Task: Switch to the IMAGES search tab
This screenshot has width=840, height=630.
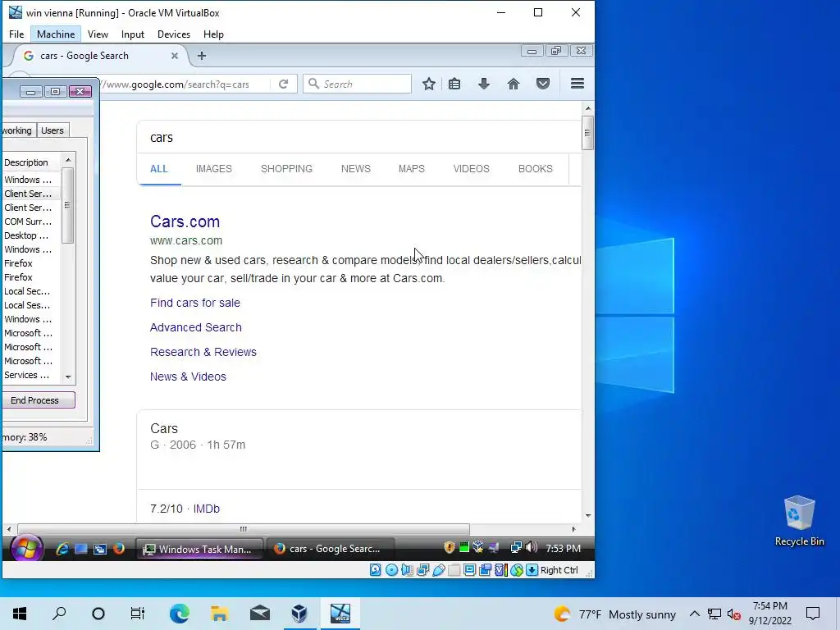Action: pyautogui.click(x=214, y=169)
